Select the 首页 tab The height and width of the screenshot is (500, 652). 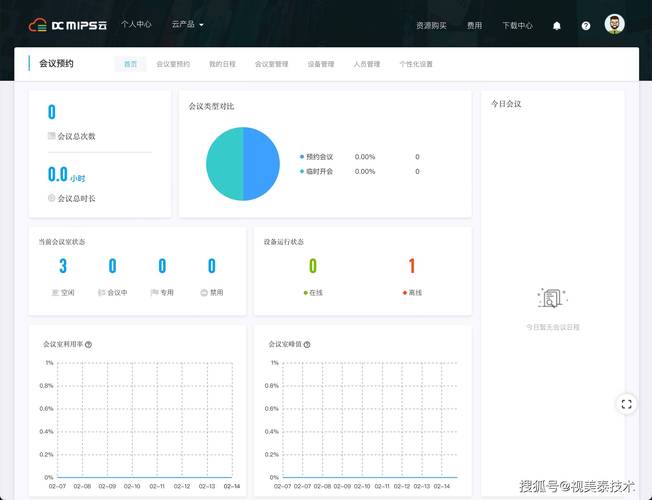pos(130,64)
